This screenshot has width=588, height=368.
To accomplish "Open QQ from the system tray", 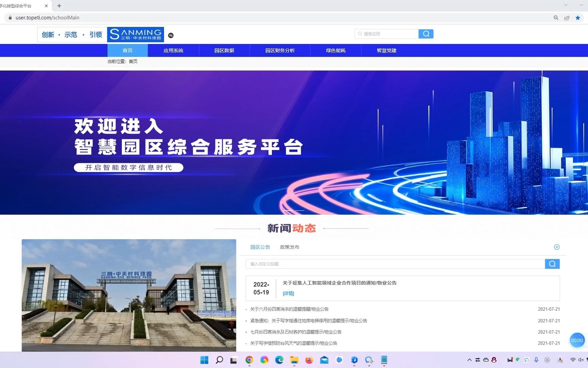I will coord(493,360).
